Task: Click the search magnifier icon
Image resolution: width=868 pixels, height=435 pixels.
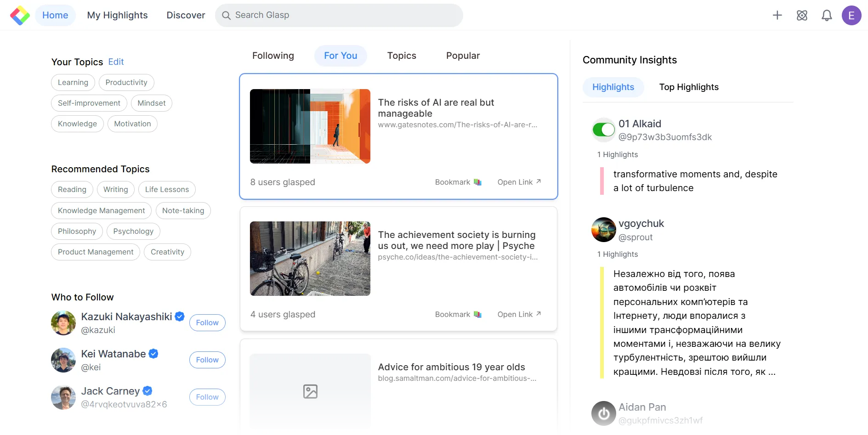Action: [x=226, y=15]
